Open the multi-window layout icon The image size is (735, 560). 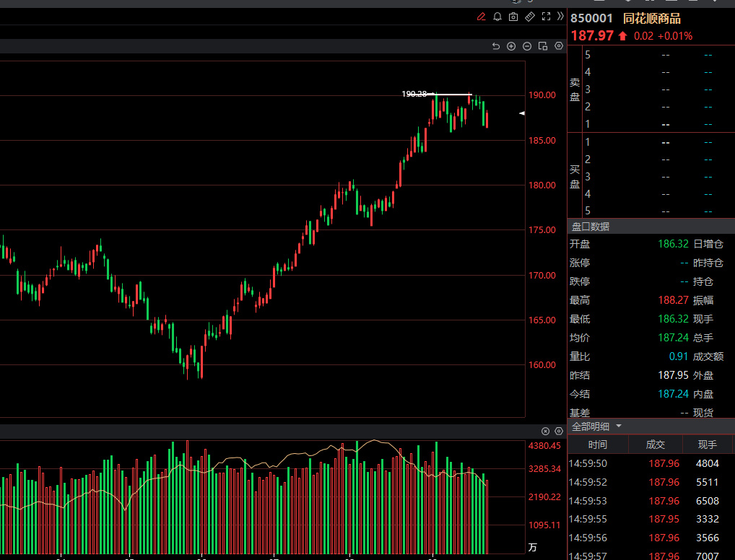[543, 46]
